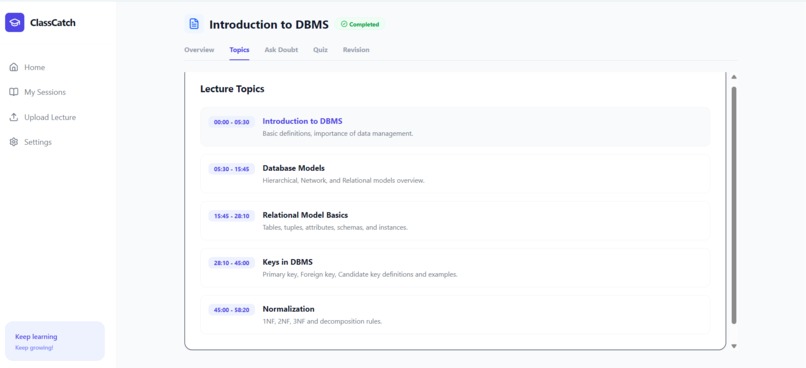
Task: Switch to the Ask Doubt tab
Action: pyautogui.click(x=281, y=50)
